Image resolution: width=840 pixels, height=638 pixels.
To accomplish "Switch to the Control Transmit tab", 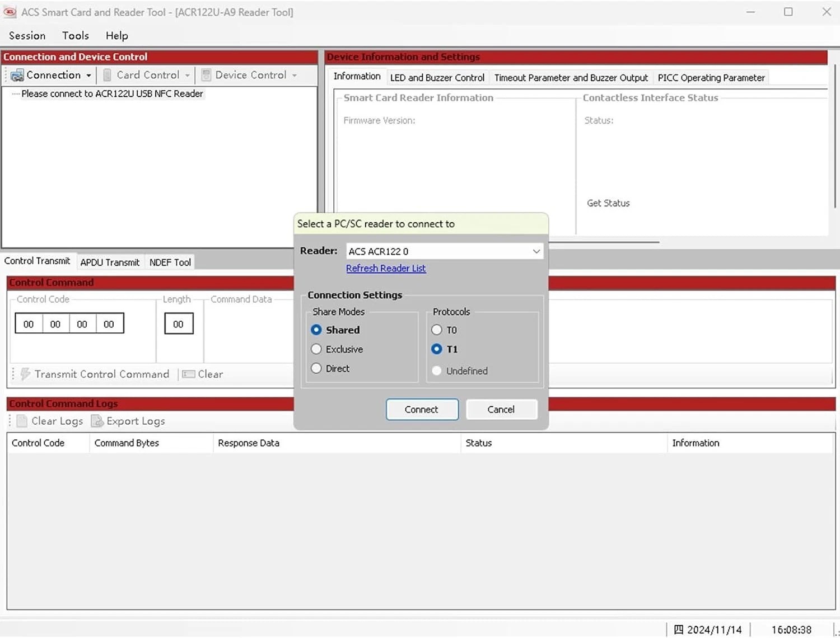I will (x=37, y=261).
